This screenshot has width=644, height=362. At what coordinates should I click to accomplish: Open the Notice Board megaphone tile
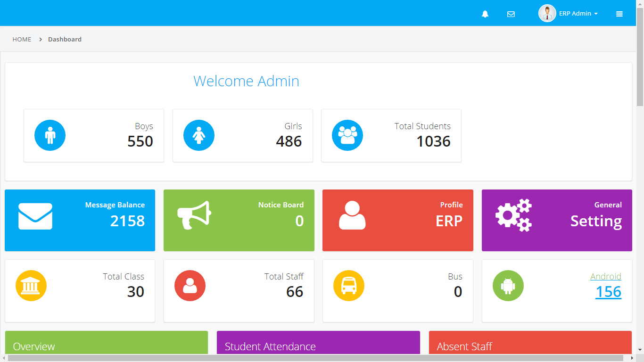point(239,220)
